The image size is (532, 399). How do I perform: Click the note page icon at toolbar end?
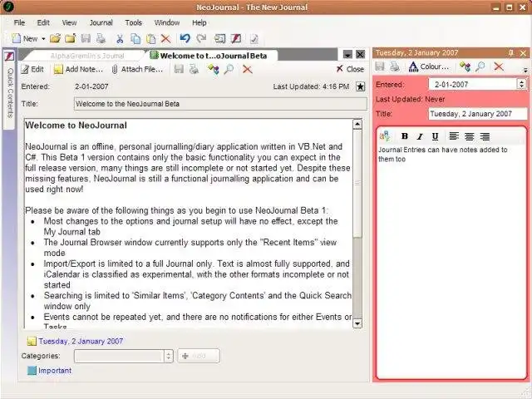(254, 39)
